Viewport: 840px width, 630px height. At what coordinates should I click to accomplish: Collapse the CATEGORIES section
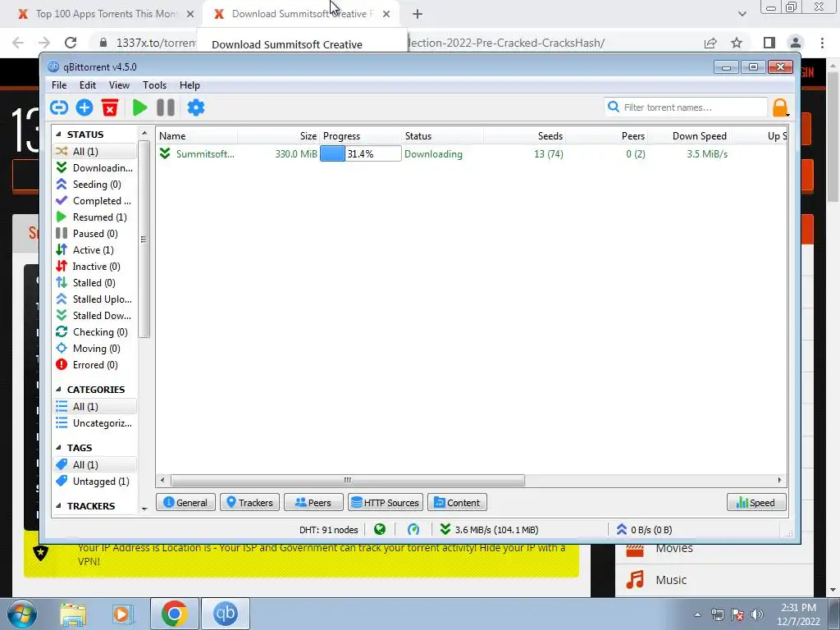(x=58, y=390)
